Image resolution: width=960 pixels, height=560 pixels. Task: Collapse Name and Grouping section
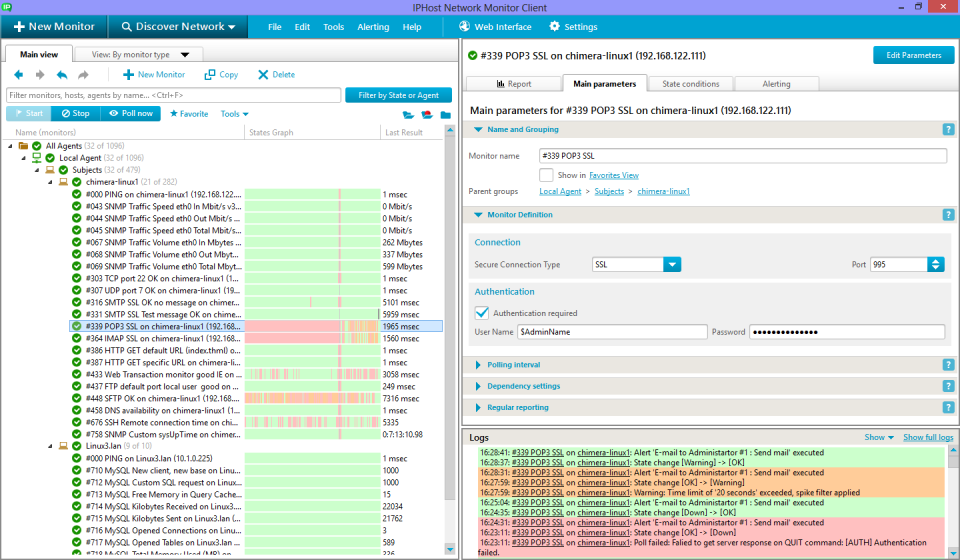tap(478, 130)
